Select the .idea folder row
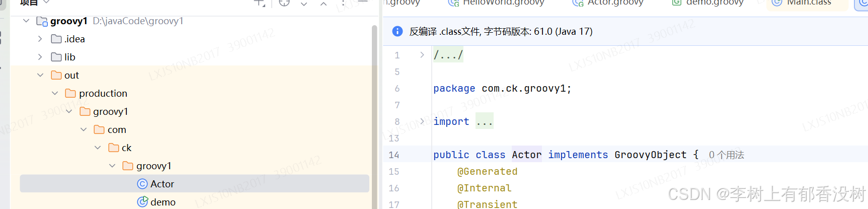This screenshot has width=868, height=209. click(195, 39)
